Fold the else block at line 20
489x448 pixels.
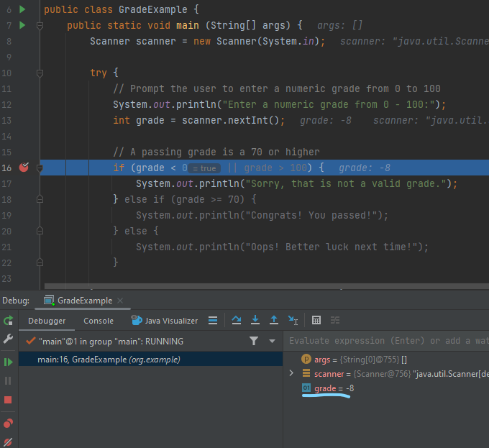(40, 231)
